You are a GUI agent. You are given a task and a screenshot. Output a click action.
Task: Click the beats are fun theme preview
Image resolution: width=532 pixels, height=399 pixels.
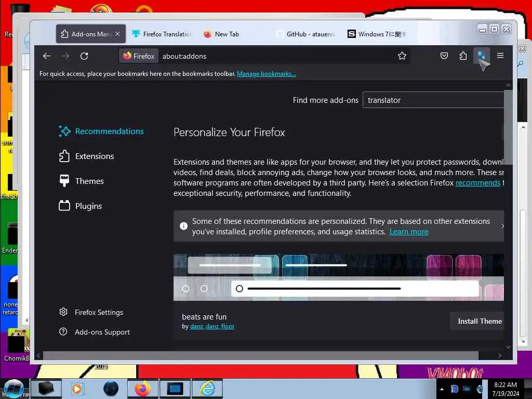pyautogui.click(x=339, y=277)
